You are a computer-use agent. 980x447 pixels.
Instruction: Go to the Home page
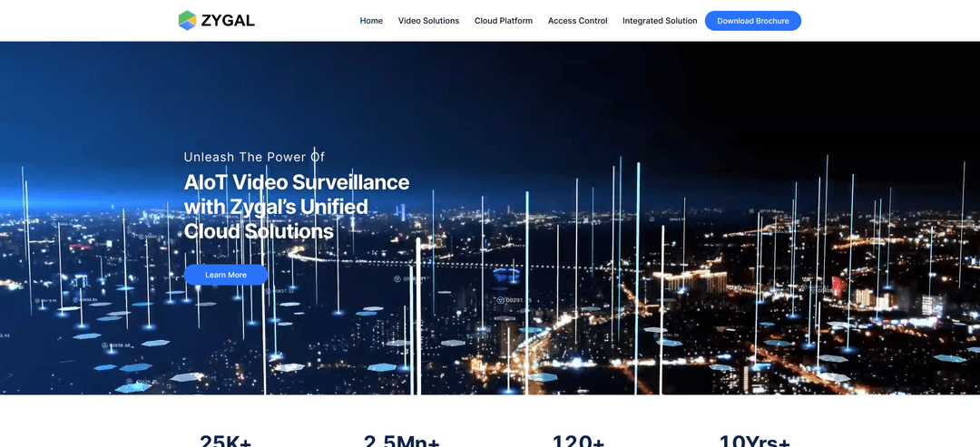371,21
